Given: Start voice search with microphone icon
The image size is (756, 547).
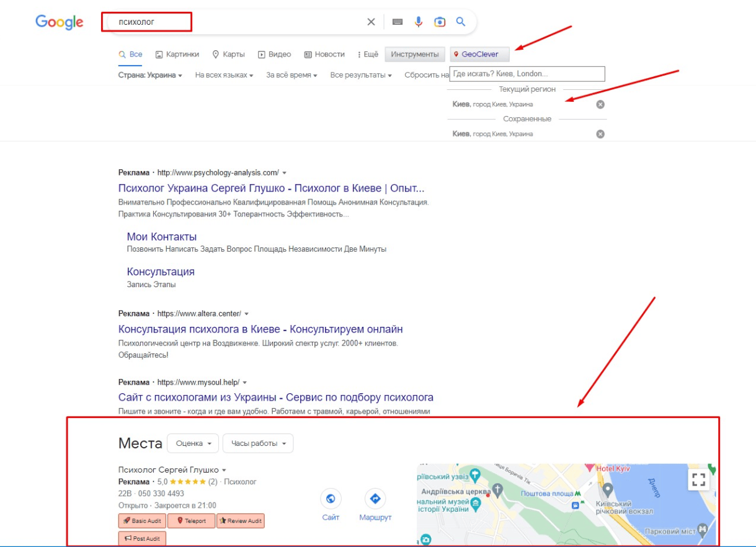Looking at the screenshot, I should [x=419, y=22].
